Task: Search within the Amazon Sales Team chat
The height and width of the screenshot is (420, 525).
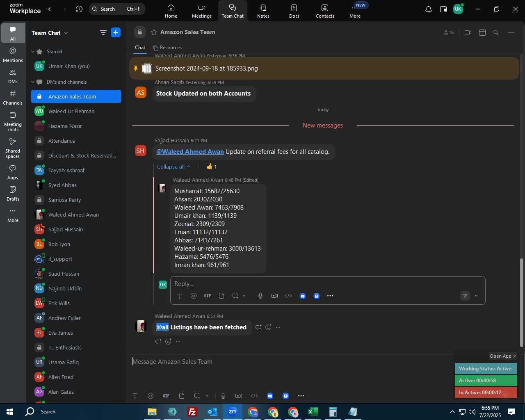Action: (x=496, y=32)
